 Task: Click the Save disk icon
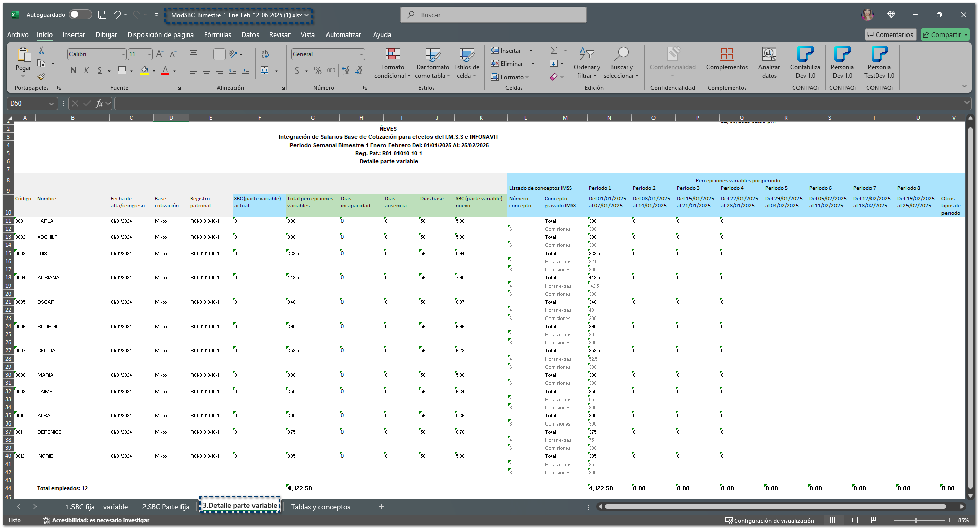[x=102, y=15]
